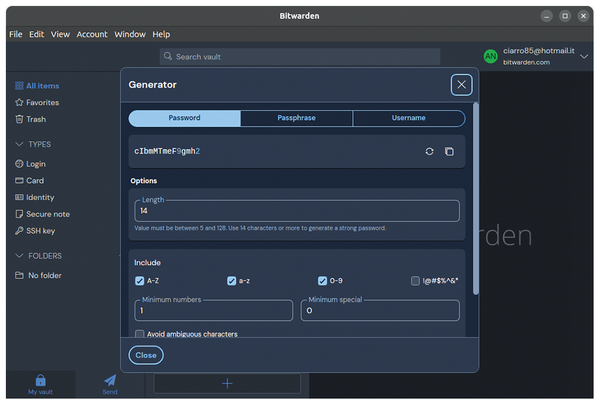Filter by SSH key type
This screenshot has width=600, height=405.
40,231
